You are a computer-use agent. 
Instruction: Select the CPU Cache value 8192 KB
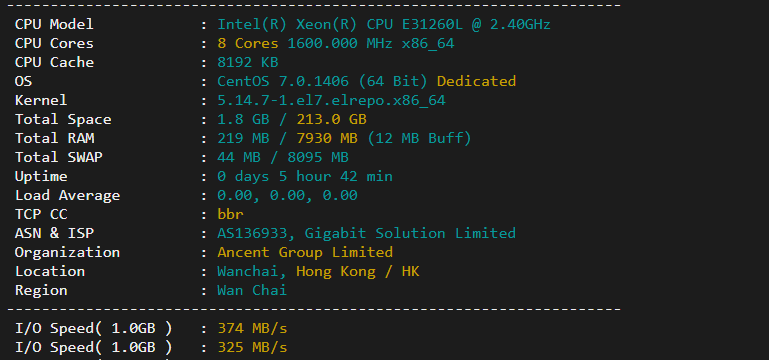pyautogui.click(x=248, y=62)
